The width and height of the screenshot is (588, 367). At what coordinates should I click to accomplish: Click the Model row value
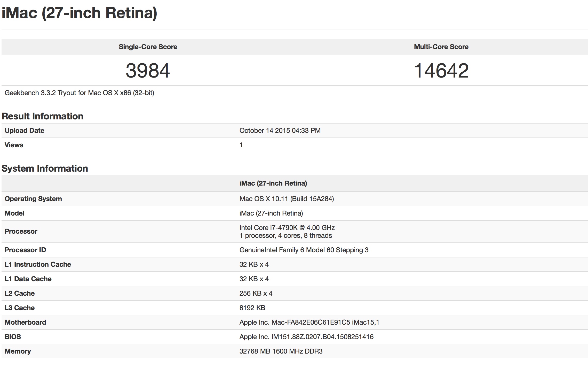click(x=271, y=213)
